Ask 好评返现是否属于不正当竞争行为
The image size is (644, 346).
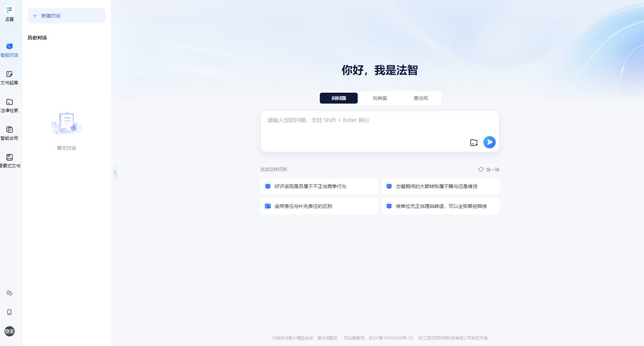[319, 186]
